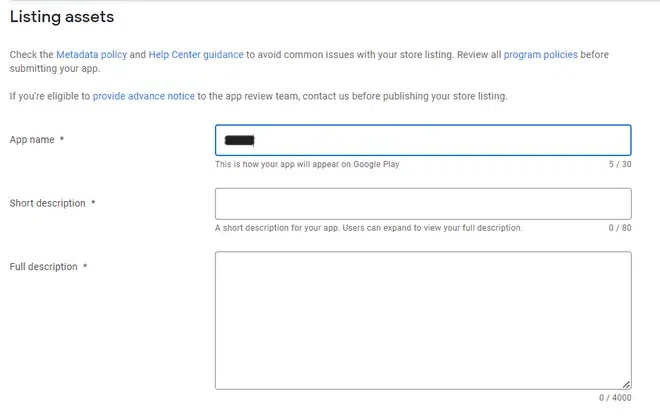Click the 'If you're eligible to' text
660x420 pixels.
click(50, 96)
